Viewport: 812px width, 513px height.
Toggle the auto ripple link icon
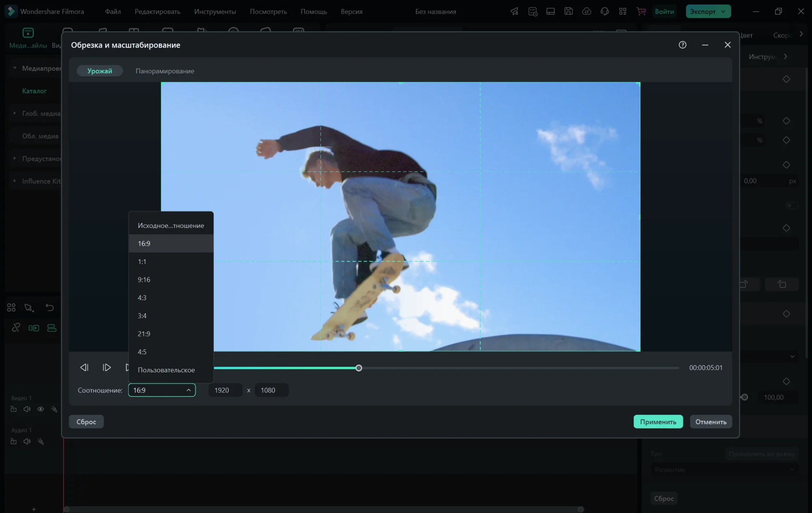[x=34, y=328]
